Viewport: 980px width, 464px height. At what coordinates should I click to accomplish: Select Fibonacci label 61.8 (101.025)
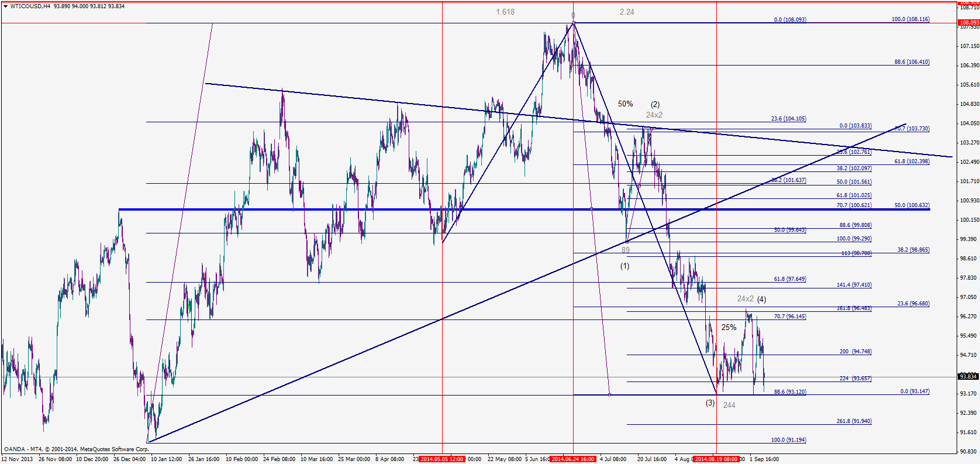click(x=854, y=195)
